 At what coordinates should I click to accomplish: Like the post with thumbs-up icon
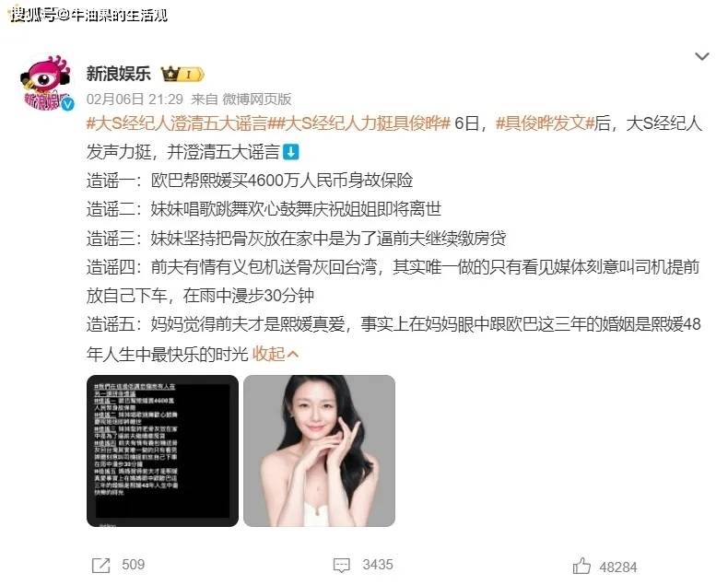click(581, 566)
